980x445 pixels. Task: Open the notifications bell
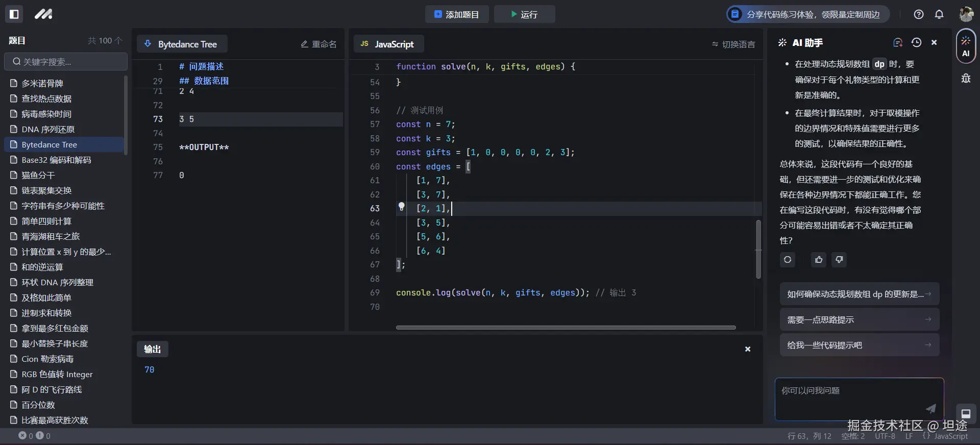pos(939,14)
